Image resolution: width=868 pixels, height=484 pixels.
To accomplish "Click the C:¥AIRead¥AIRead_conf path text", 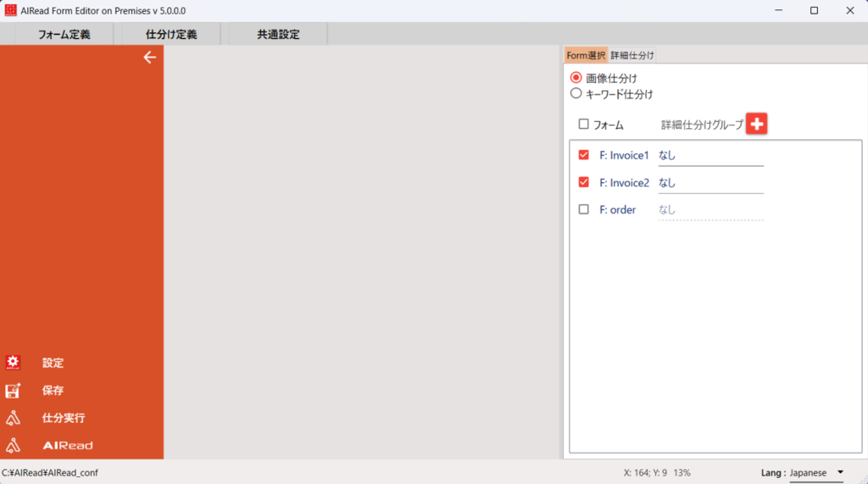I will tap(50, 473).
